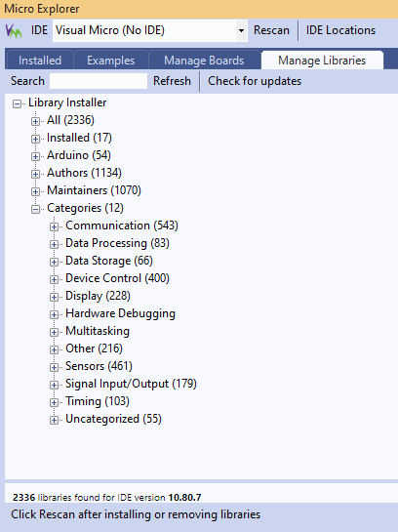The width and height of the screenshot is (398, 532).
Task: Switch to the Installed tab
Action: (x=40, y=61)
